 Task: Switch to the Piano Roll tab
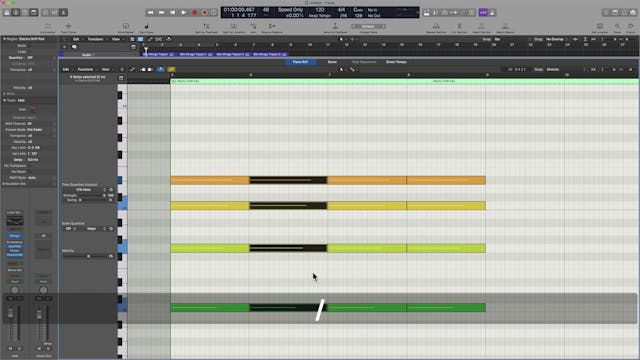point(300,62)
